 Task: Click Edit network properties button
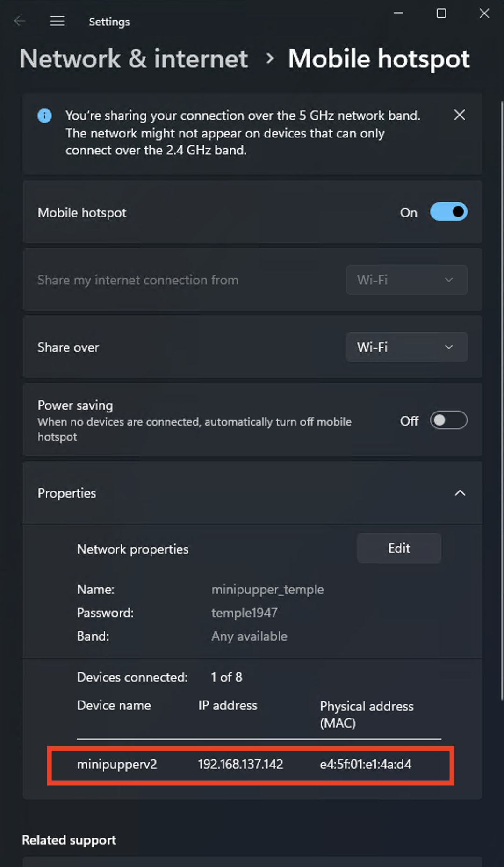pos(398,548)
